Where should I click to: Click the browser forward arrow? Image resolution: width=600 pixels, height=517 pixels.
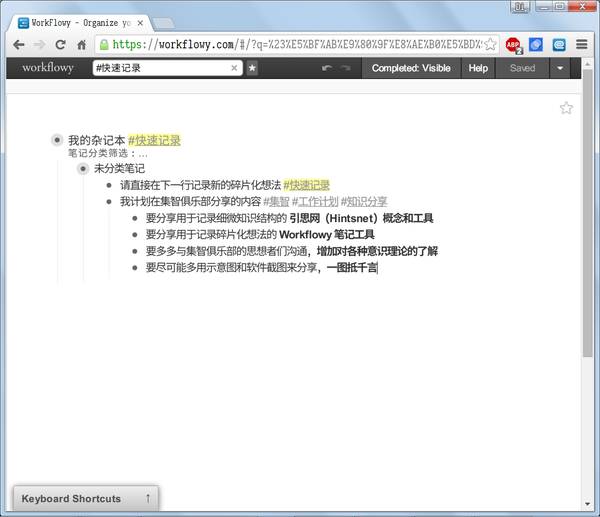coord(39,45)
